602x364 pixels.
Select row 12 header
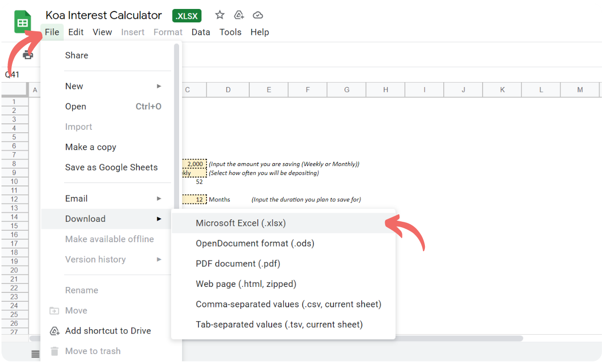tap(14, 199)
